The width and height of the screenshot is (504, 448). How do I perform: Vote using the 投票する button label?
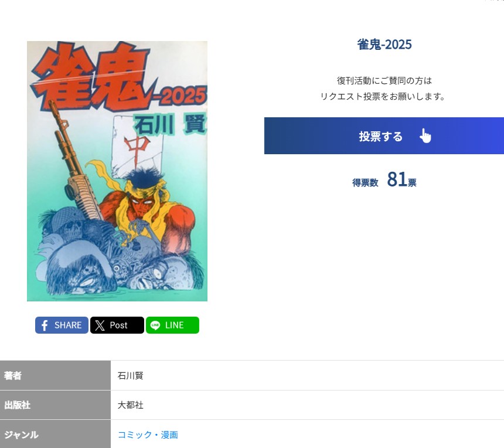click(380, 137)
